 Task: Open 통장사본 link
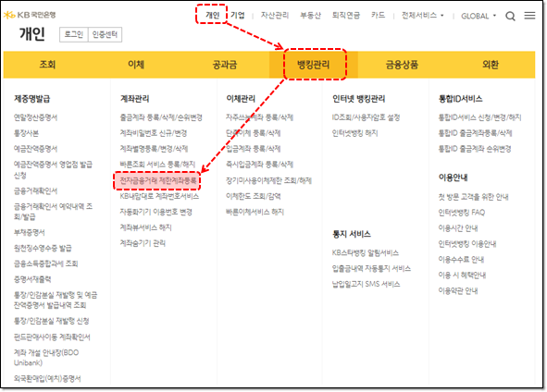coord(26,133)
